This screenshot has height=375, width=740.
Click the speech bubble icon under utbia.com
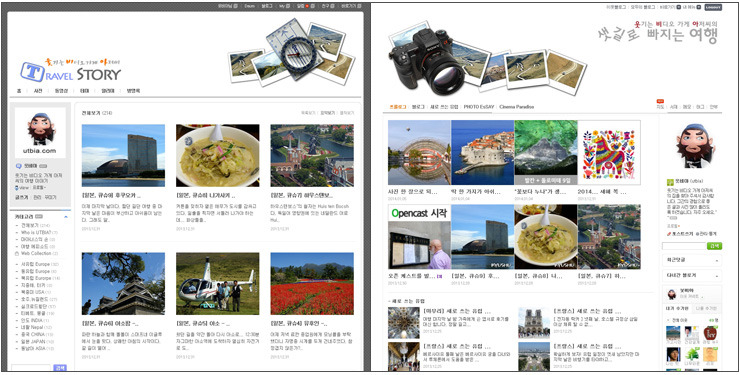18,166
